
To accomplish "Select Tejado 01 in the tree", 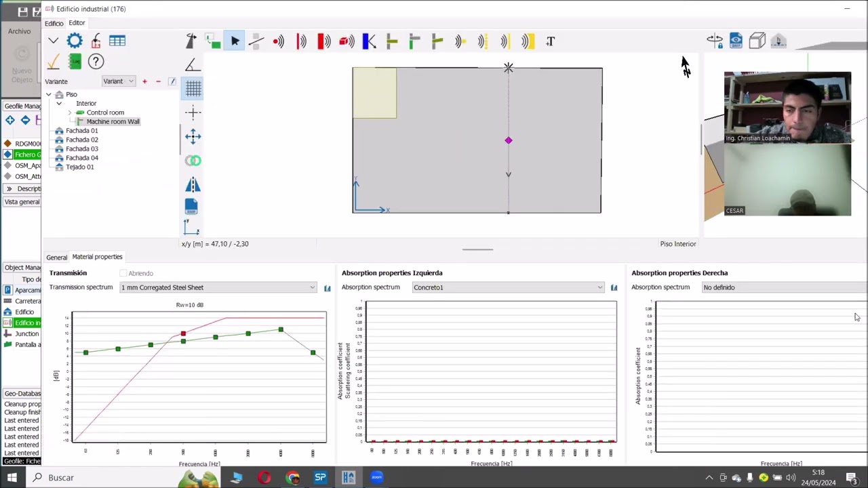I will tap(80, 167).
